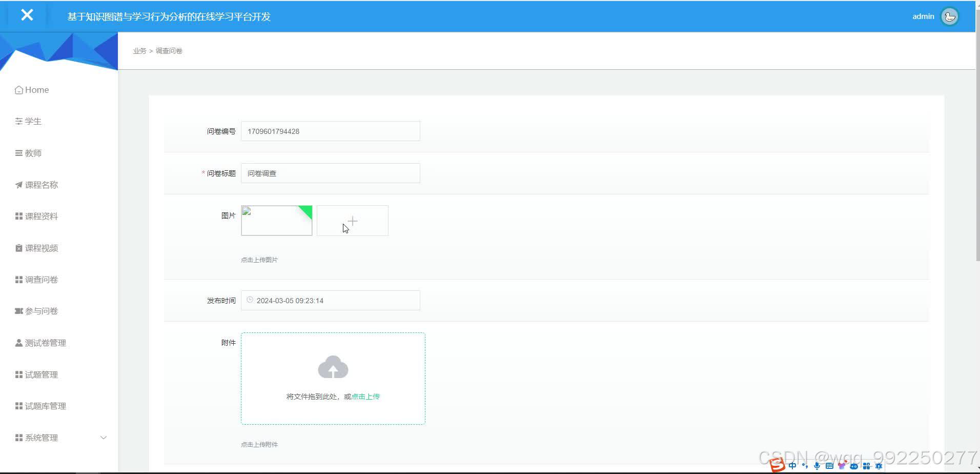Add a picture with plus box

(x=353, y=221)
